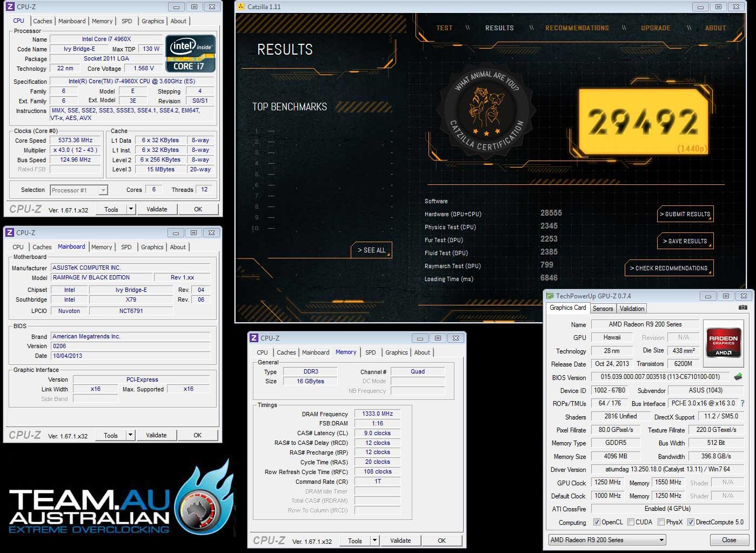Toggle the DirectCompute 5.0 checkbox

(691, 522)
